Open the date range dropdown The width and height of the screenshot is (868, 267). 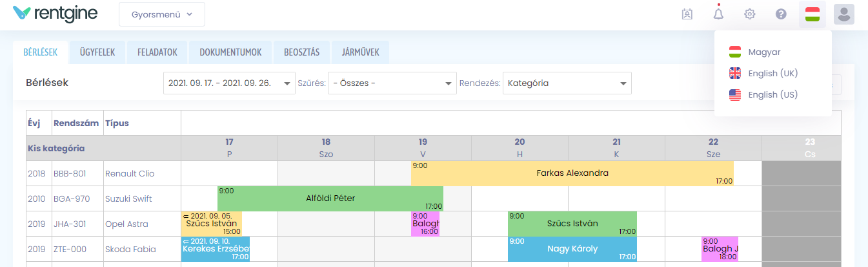coord(229,83)
